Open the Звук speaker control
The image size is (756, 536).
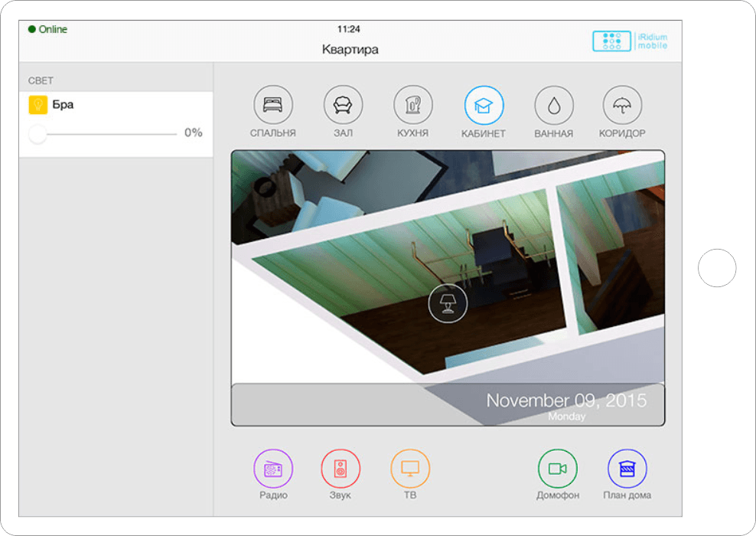pos(341,469)
